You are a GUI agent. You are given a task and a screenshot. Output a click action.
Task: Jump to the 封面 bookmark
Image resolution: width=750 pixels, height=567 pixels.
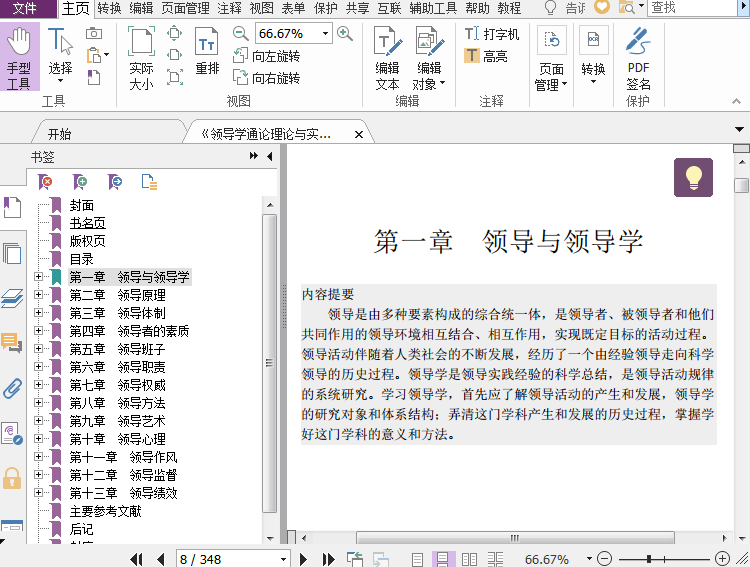pyautogui.click(x=81, y=205)
